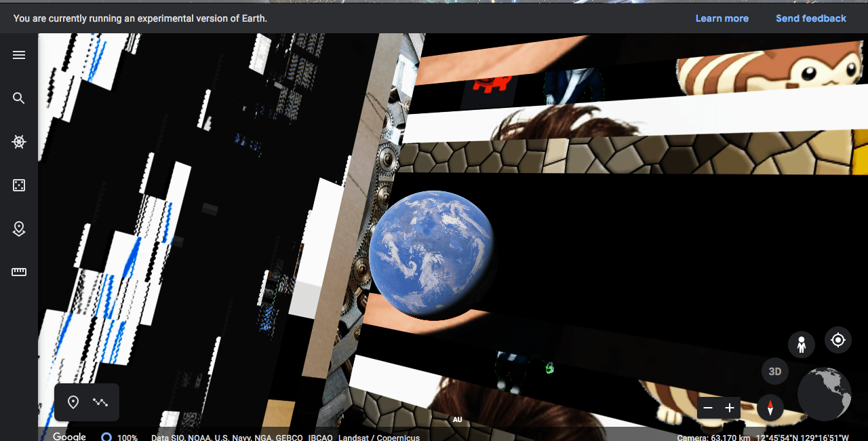Click the mini globe overview
Image resolution: width=868 pixels, height=441 pixels.
pos(825,394)
